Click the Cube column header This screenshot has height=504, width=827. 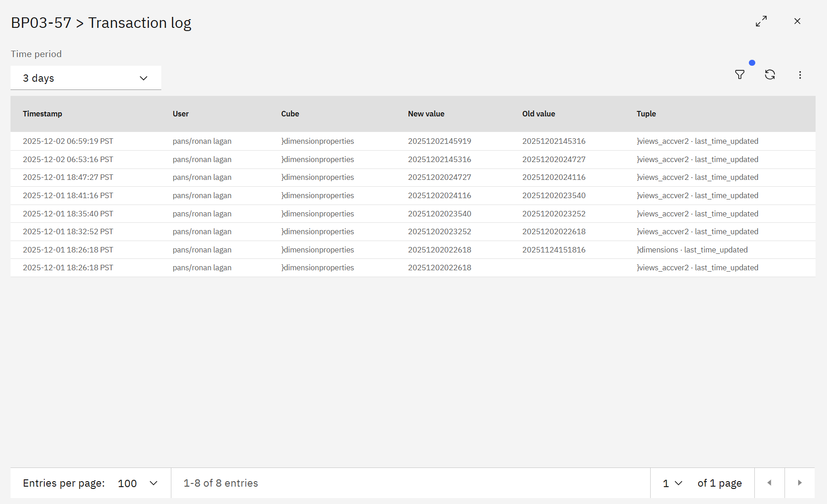tap(290, 114)
